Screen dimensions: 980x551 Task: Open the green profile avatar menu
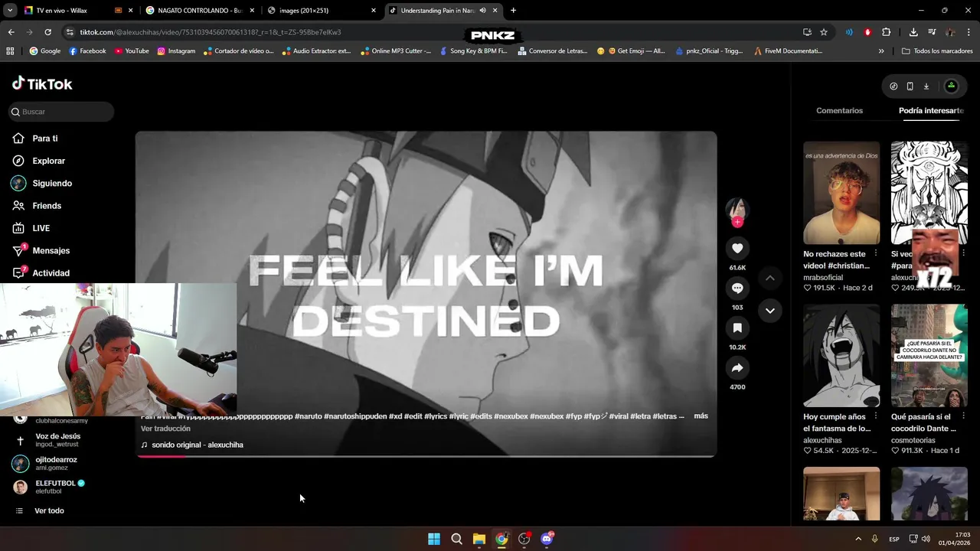(951, 86)
